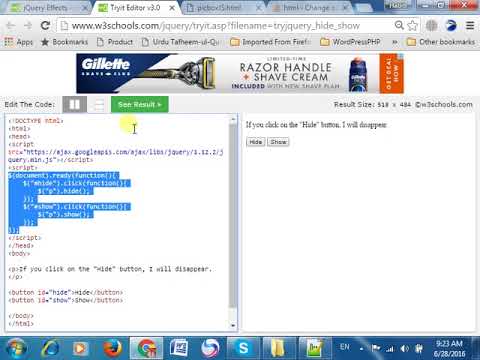Bookmark page with star icon
The image size is (480, 360).
click(412, 25)
